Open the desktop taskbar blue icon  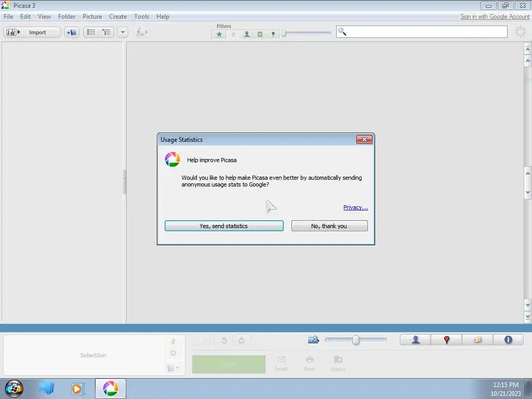click(46, 388)
